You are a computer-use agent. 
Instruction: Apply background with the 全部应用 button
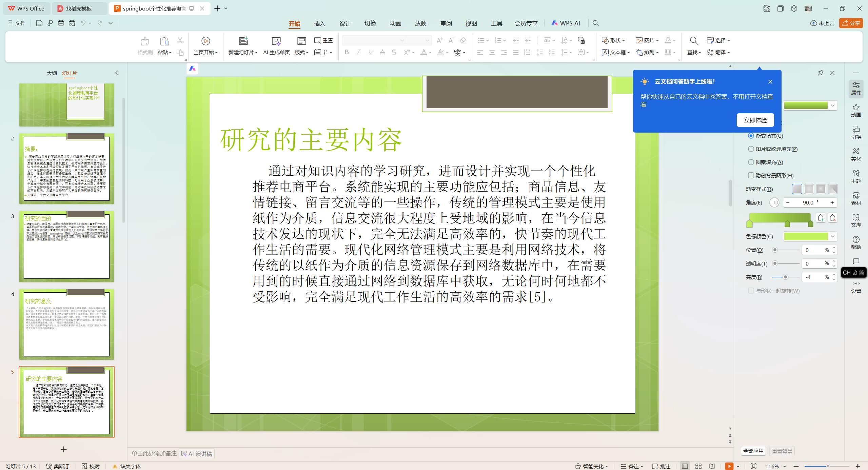tap(753, 451)
